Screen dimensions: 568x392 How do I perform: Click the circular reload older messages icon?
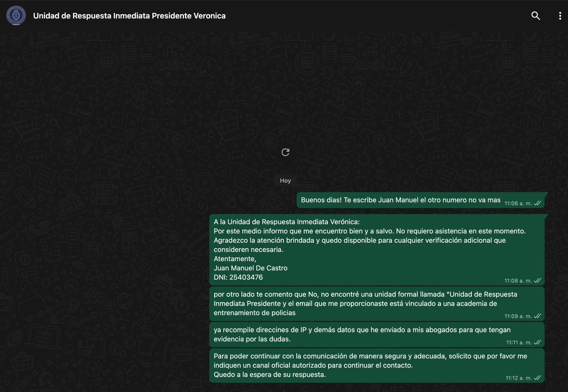(x=285, y=152)
